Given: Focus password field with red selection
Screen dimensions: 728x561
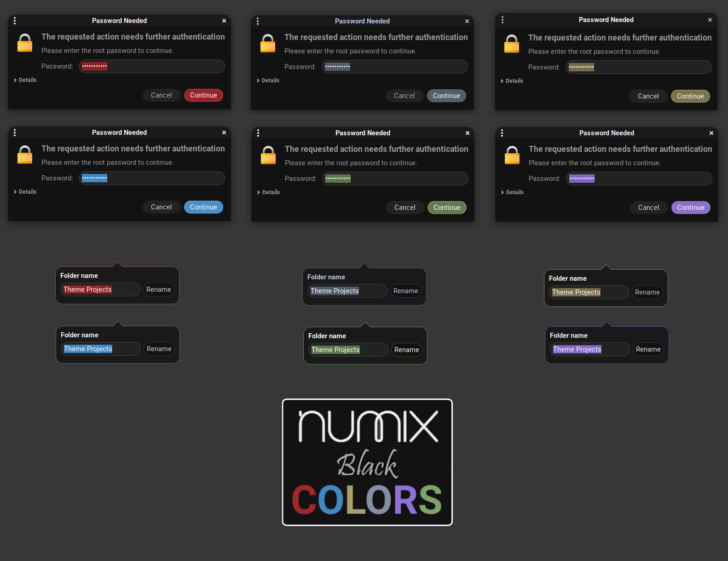Looking at the screenshot, I should [x=152, y=66].
